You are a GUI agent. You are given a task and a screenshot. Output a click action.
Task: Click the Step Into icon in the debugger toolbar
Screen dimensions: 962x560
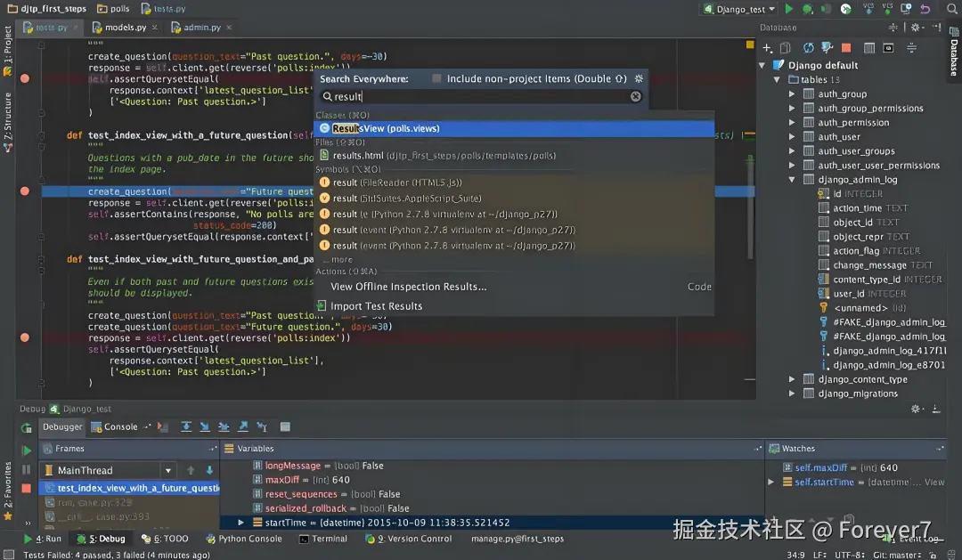click(205, 427)
